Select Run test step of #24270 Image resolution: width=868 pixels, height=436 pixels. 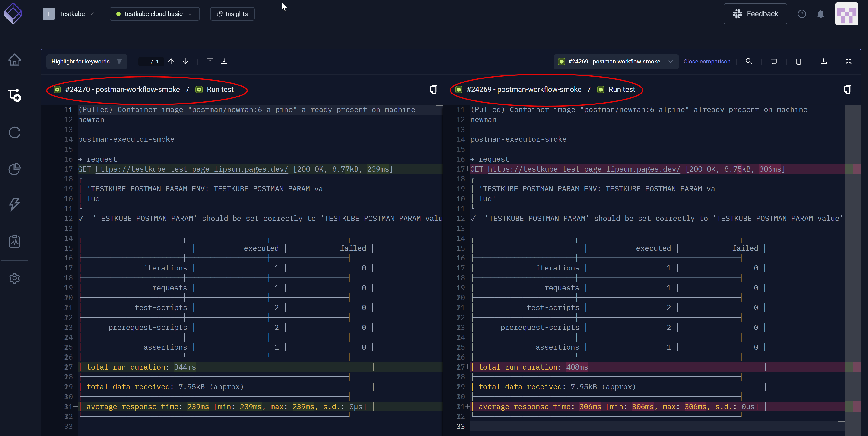click(x=220, y=90)
